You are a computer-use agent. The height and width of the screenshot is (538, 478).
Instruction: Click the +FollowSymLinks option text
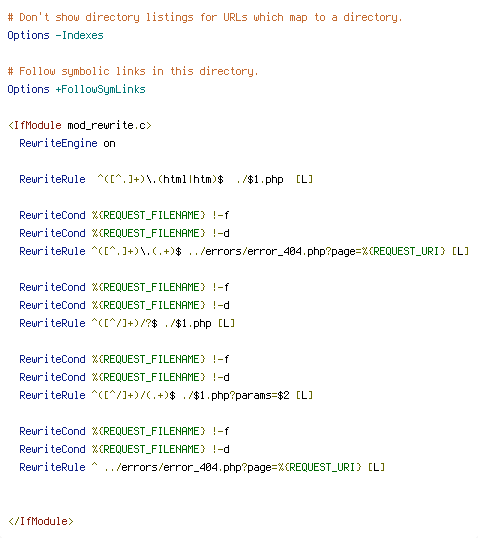click(x=101, y=89)
